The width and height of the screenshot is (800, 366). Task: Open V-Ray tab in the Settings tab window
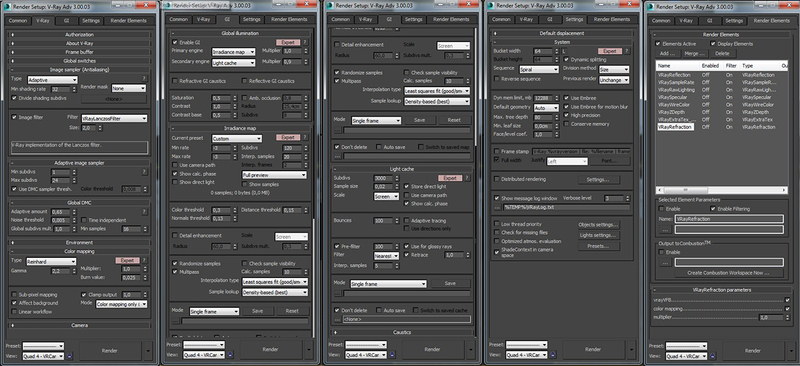pos(526,19)
